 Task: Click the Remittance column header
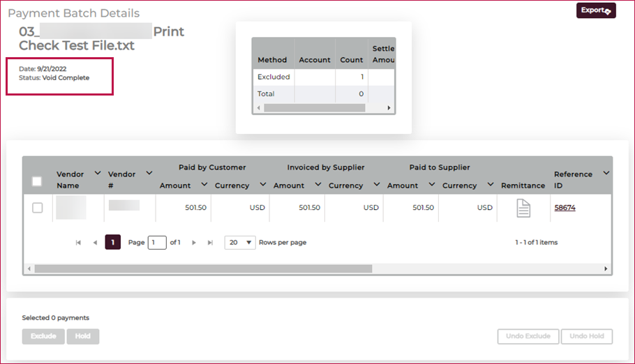pyautogui.click(x=523, y=185)
